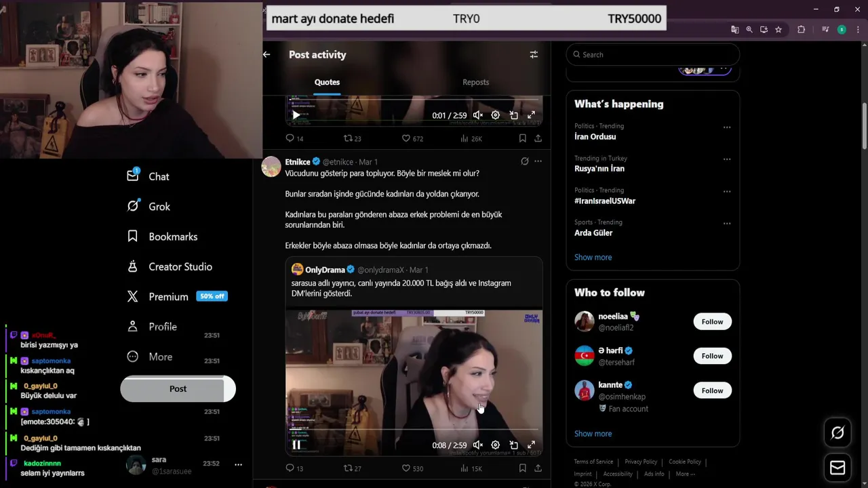Image resolution: width=868 pixels, height=488 pixels.
Task: Open Chrome's media control icon
Action: click(825, 30)
